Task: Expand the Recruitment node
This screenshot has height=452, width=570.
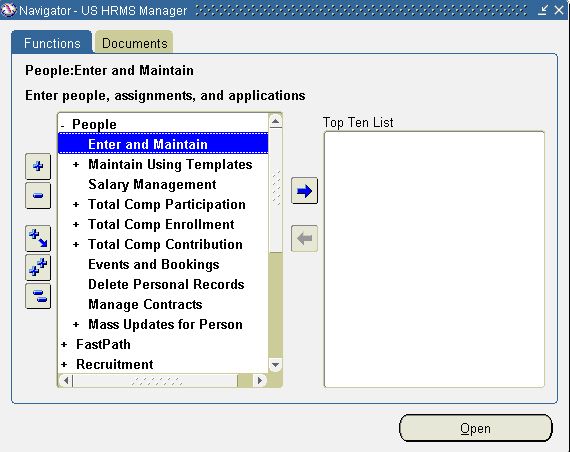Action: point(64,364)
